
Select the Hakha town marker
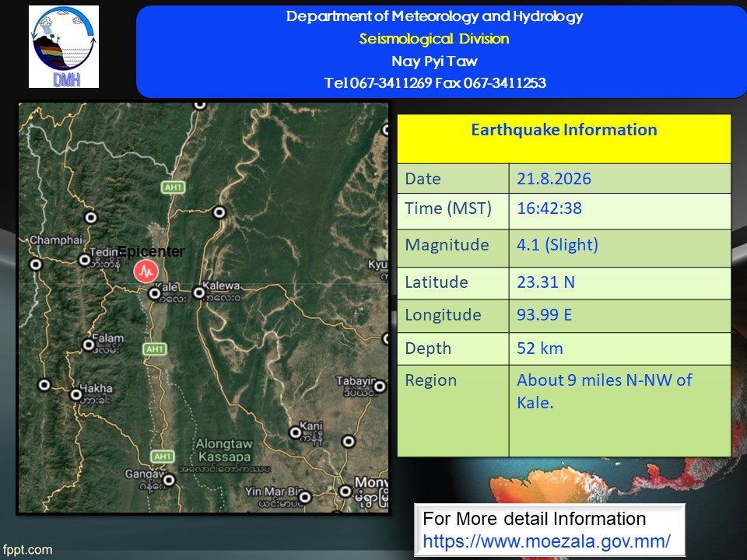tap(76, 394)
